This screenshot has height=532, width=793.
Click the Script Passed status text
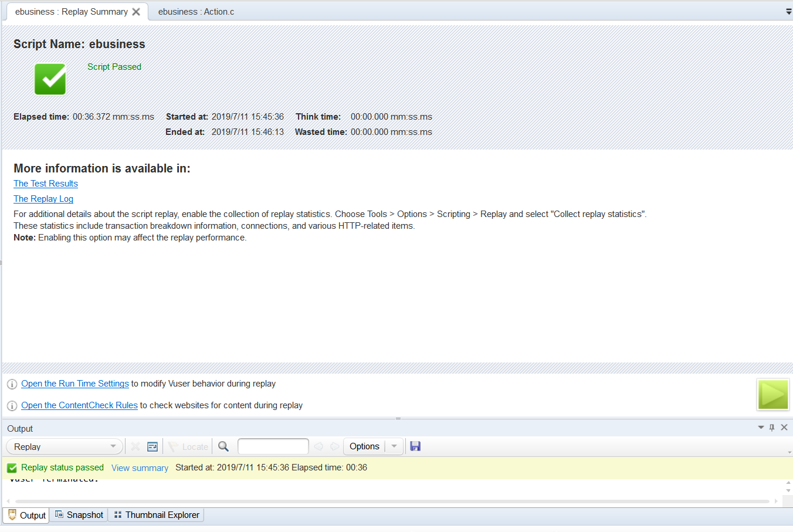pyautogui.click(x=114, y=67)
